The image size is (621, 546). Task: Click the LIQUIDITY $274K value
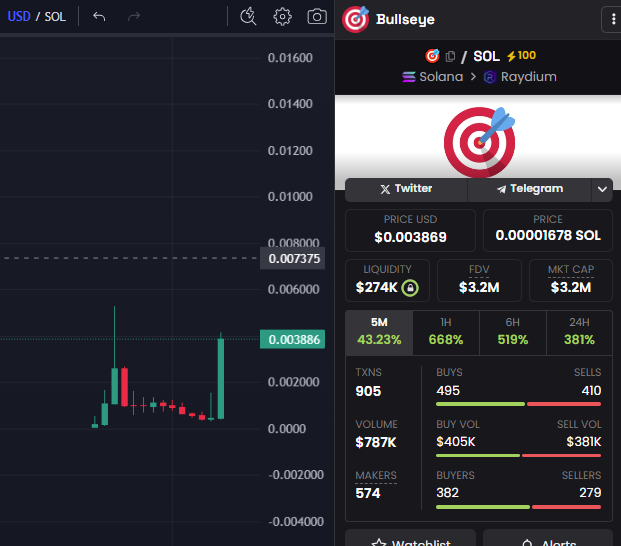tap(376, 287)
